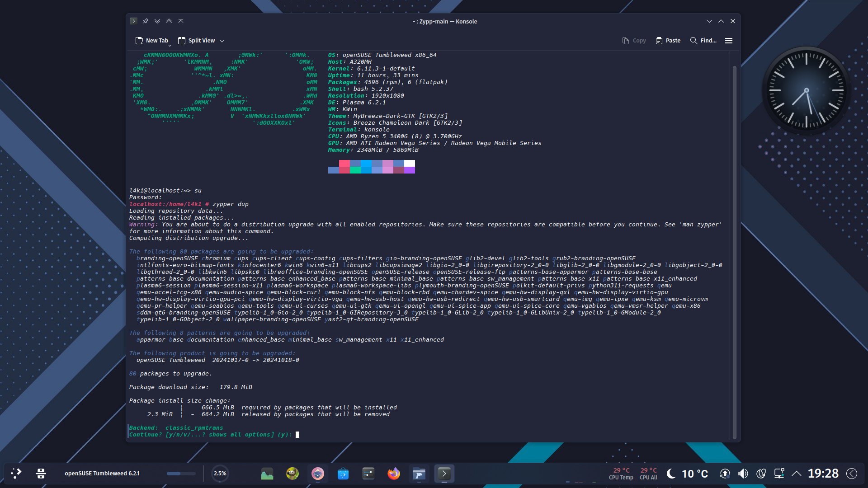Open the pink round taskbar app
Screen dimensions: 868x488
click(x=318, y=474)
